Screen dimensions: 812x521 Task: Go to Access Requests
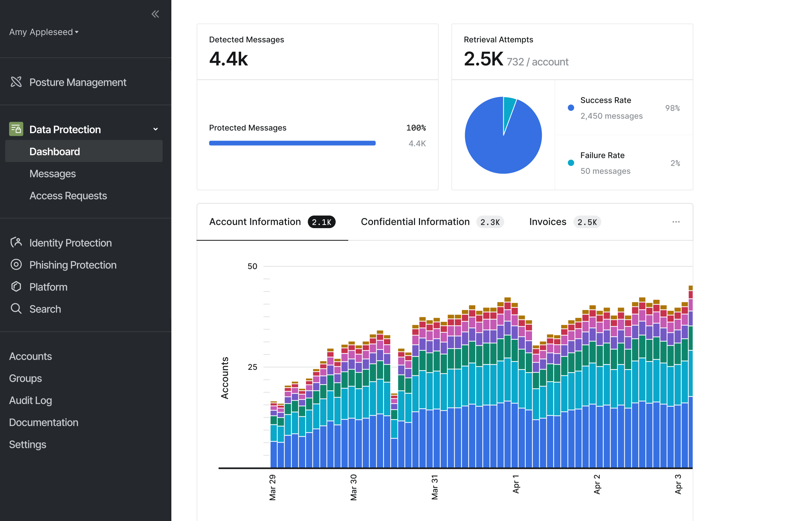click(68, 196)
